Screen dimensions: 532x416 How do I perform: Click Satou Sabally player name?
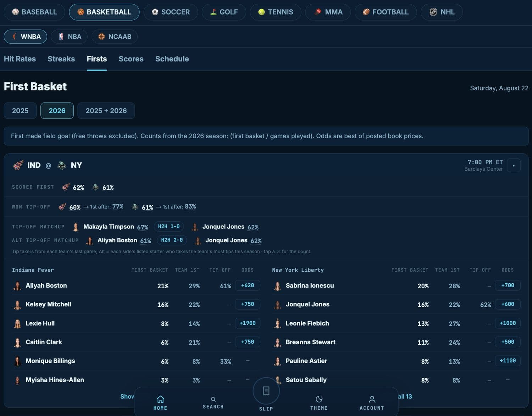306,380
